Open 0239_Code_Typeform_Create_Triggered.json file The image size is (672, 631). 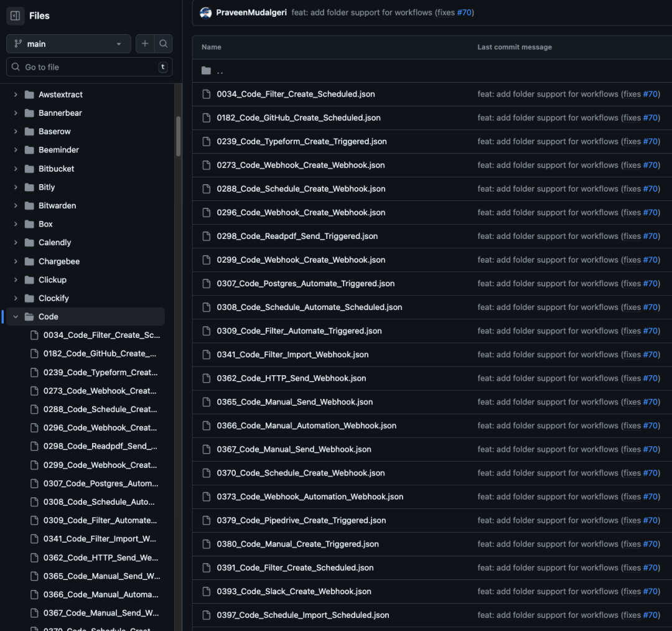pos(302,141)
